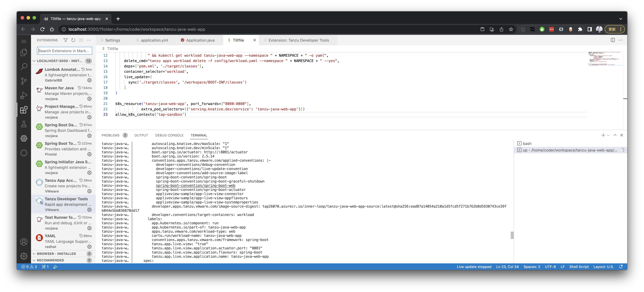Screen dimensions: 644x292
Task: Toggle the hamburger application menu
Action: pos(24,41)
